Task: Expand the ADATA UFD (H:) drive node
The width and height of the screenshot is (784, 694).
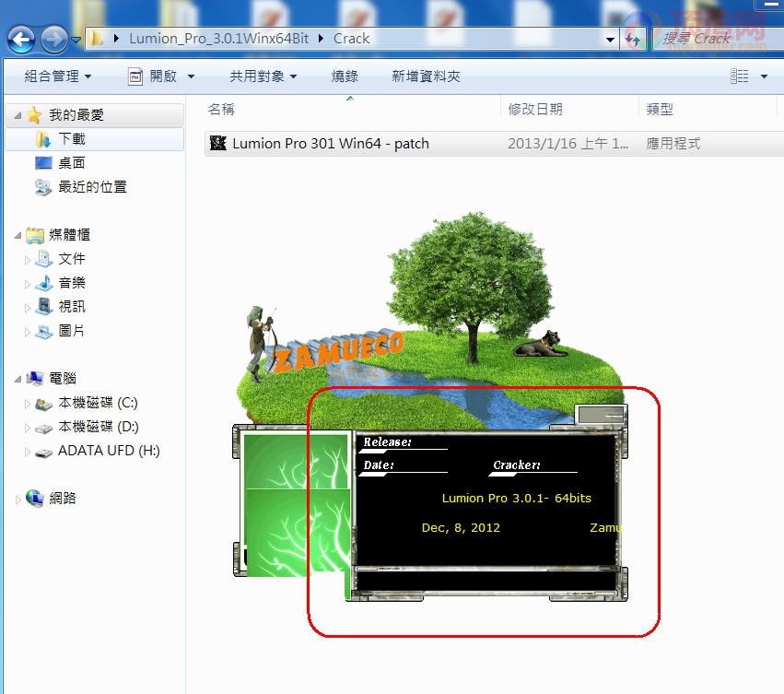Action: click(x=28, y=452)
